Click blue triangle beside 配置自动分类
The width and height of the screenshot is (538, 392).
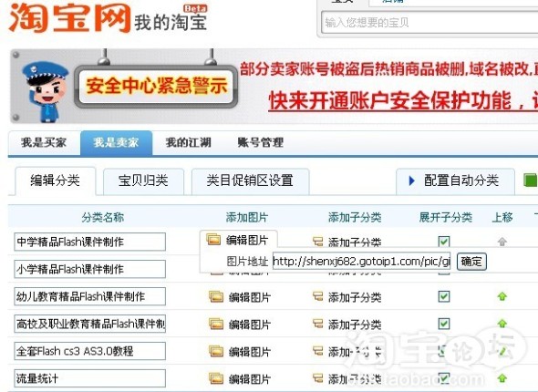tap(412, 181)
